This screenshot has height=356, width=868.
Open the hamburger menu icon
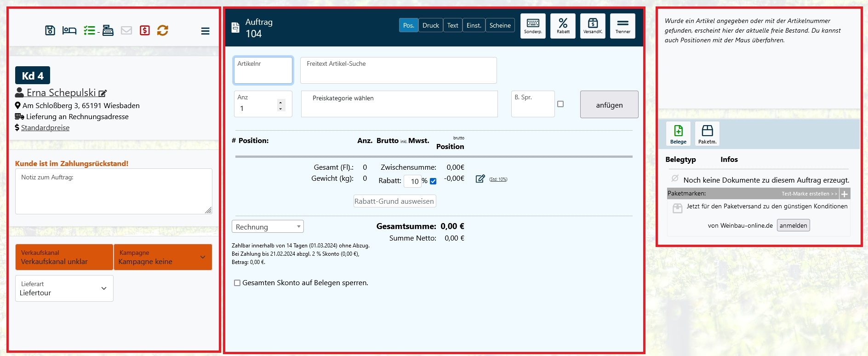pyautogui.click(x=205, y=31)
